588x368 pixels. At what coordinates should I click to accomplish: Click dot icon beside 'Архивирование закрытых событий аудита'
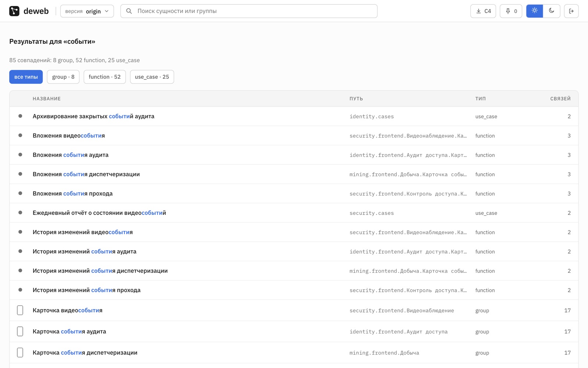[x=20, y=116]
